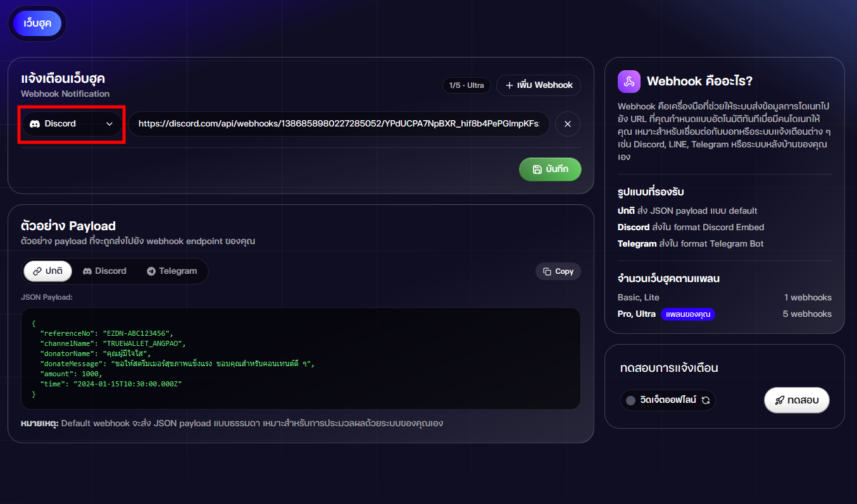The height and width of the screenshot is (504, 857).
Task: Open the Discord webhook type dropdown
Action: point(72,124)
